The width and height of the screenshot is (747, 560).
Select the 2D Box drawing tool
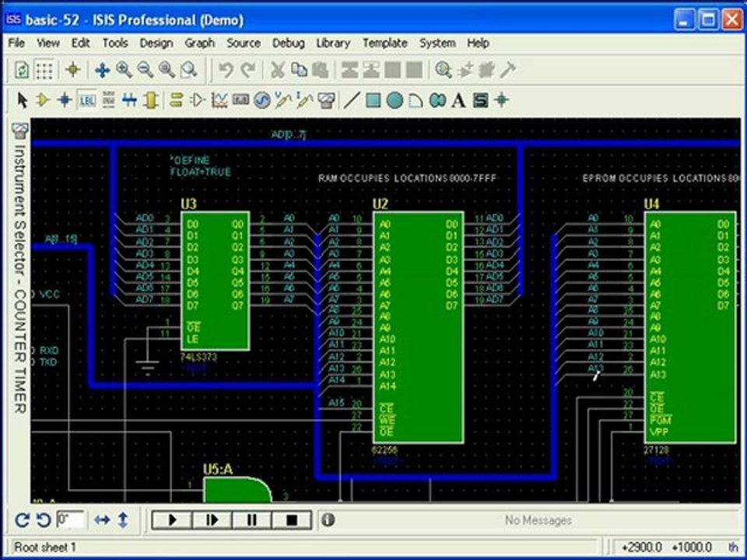click(373, 100)
